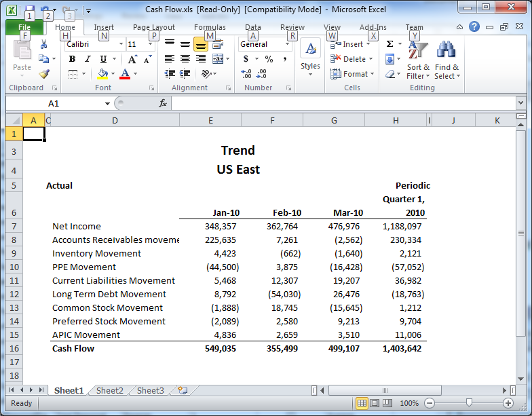The width and height of the screenshot is (532, 416).
Task: Click the Copy icon in Clipboard
Action: tap(43, 58)
